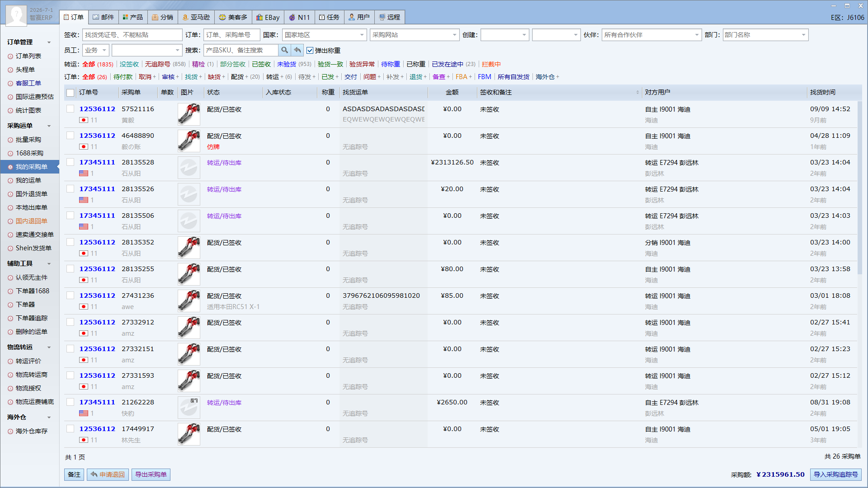The image size is (868, 488).
Task: Open the 邮件 mail tab icon
Action: pos(96,17)
